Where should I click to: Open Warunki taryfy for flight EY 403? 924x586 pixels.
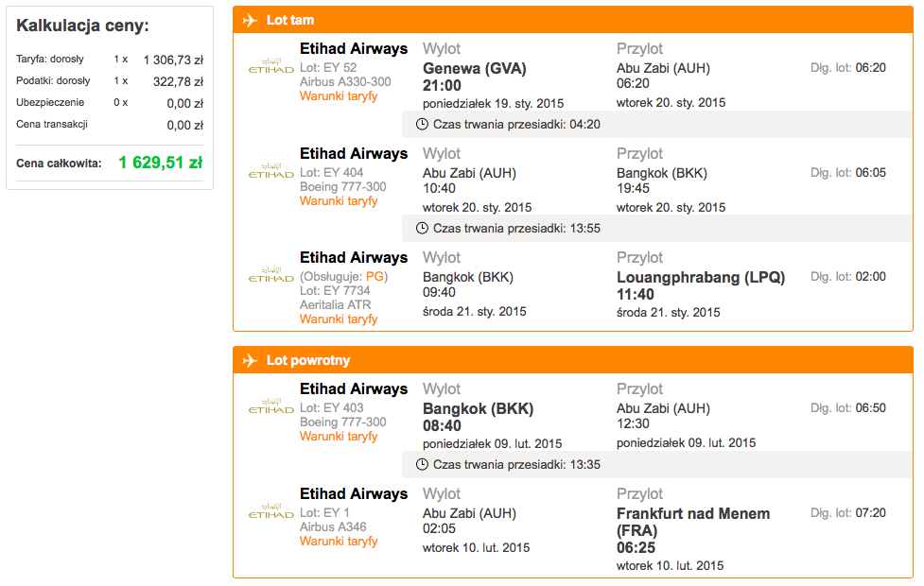339,436
